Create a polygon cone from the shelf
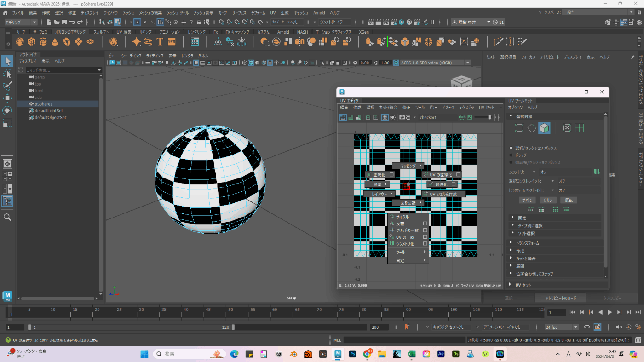 tap(55, 42)
